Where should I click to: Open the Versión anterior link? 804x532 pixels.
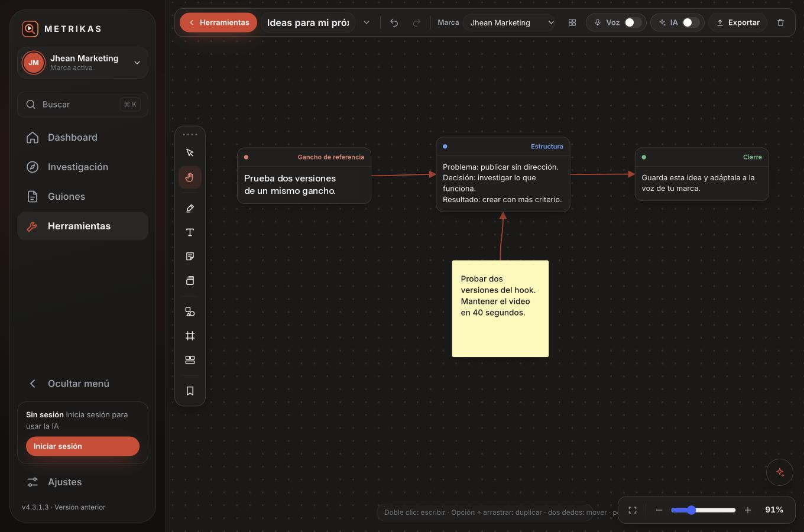pyautogui.click(x=80, y=507)
